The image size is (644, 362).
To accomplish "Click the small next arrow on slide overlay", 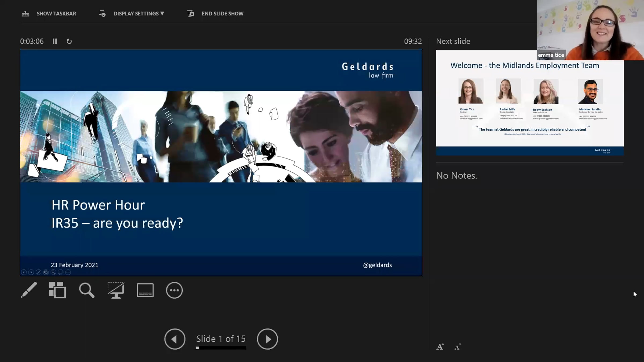I will (x=31, y=272).
